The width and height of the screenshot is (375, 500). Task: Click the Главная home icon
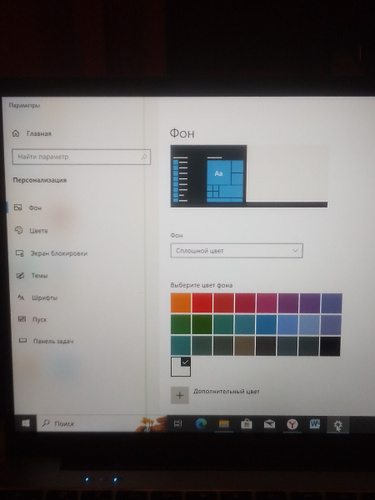[15, 134]
